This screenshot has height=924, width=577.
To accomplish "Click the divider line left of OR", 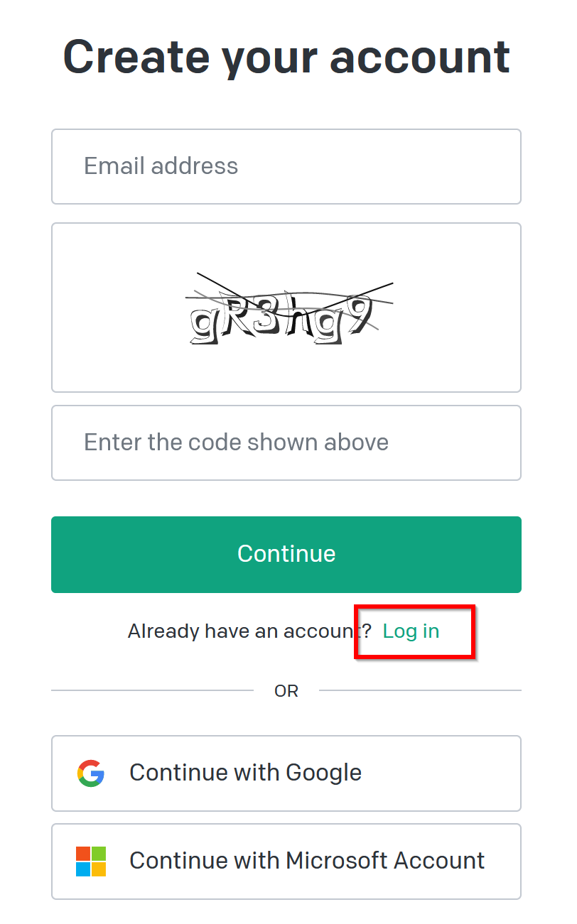I will point(152,690).
